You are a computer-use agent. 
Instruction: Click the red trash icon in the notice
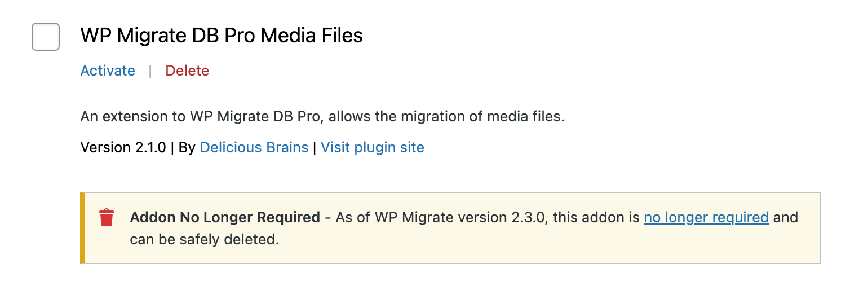pyautogui.click(x=107, y=218)
